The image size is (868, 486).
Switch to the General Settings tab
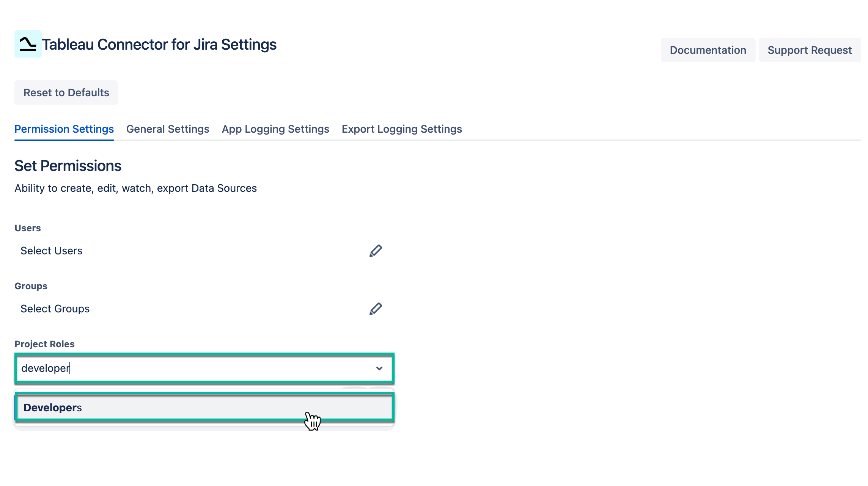click(168, 129)
